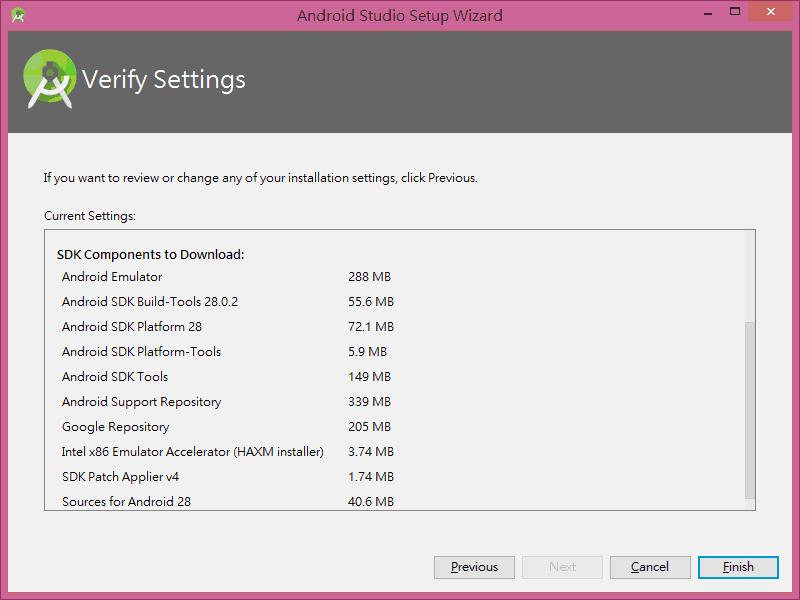
Task: Click the 3.74 MB size value
Action: [x=371, y=452]
